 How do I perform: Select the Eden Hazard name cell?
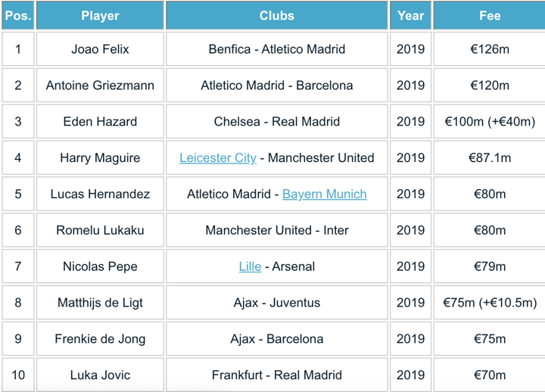pos(100,122)
